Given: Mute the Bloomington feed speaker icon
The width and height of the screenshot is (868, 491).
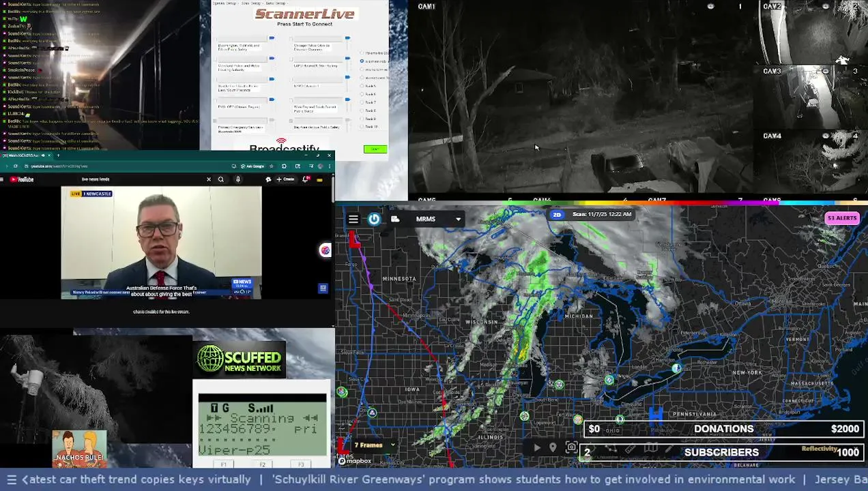Looking at the screenshot, I should (272, 38).
